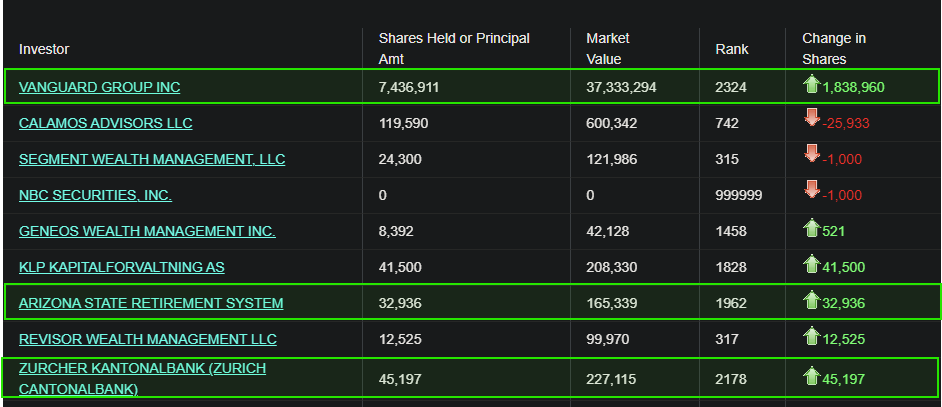Select market value 37,333,294

tap(621, 88)
